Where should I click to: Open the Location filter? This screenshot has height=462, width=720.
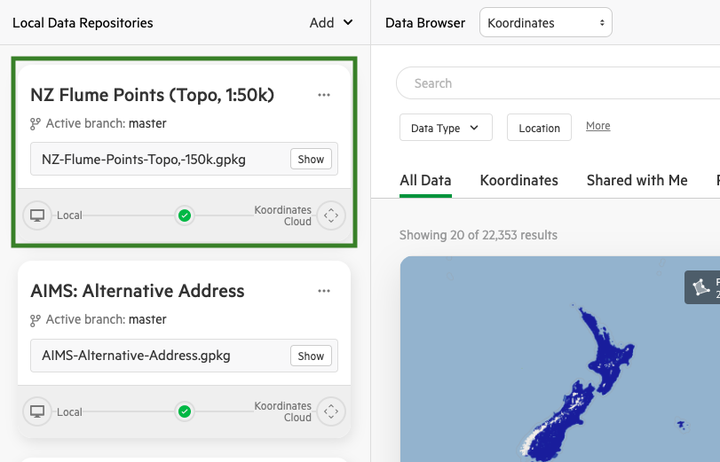(x=539, y=128)
